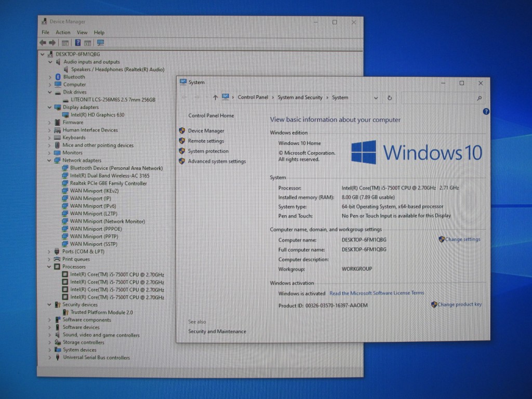Image resolution: width=532 pixels, height=399 pixels.
Task: Select Software components category
Action: pyautogui.click(x=87, y=320)
